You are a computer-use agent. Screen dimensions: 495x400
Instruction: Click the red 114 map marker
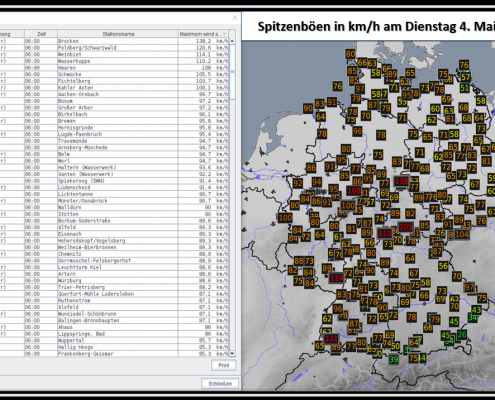(x=337, y=278)
